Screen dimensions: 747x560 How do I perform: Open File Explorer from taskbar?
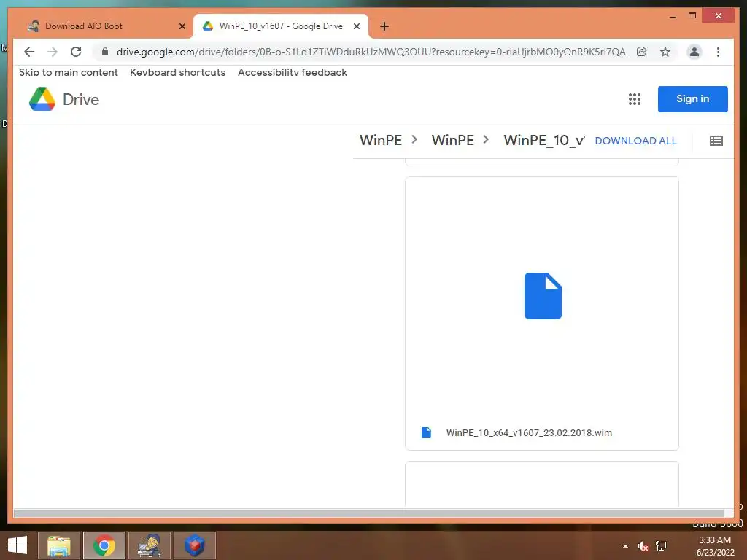59,545
